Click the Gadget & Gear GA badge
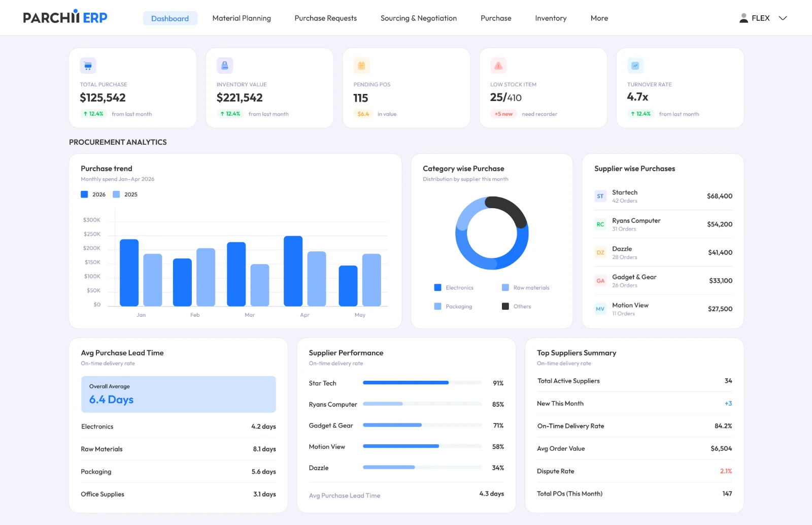Screen dimensions: 812x525 600,281
